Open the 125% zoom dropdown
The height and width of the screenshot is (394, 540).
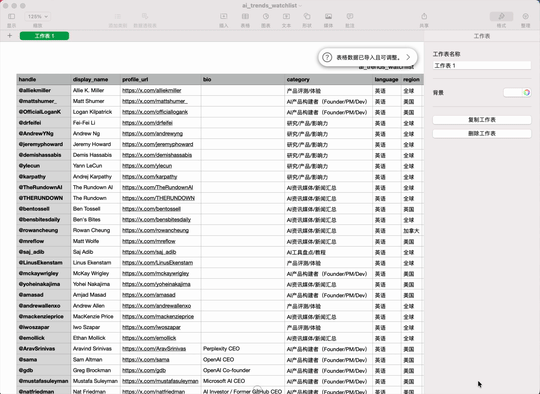point(37,17)
